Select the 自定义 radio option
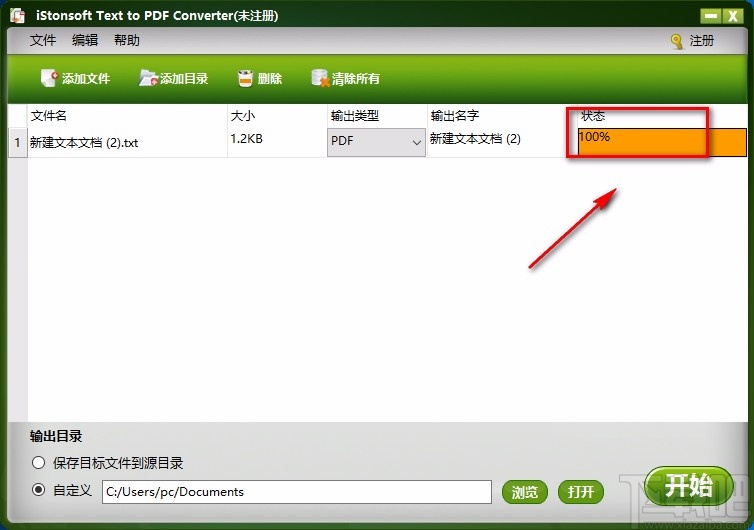754x530 pixels. click(x=38, y=490)
